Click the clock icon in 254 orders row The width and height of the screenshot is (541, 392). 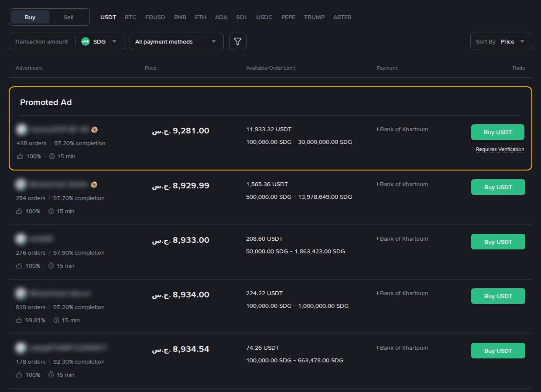click(x=51, y=211)
